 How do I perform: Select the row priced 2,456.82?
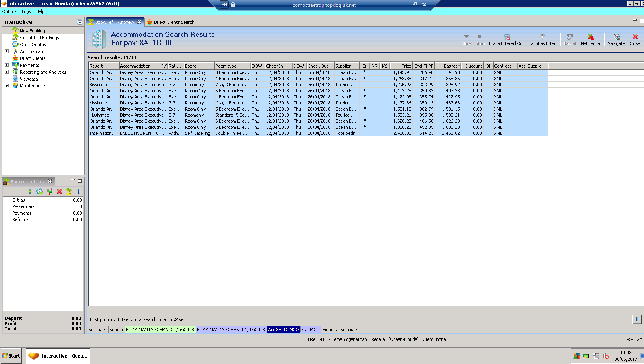[319, 133]
